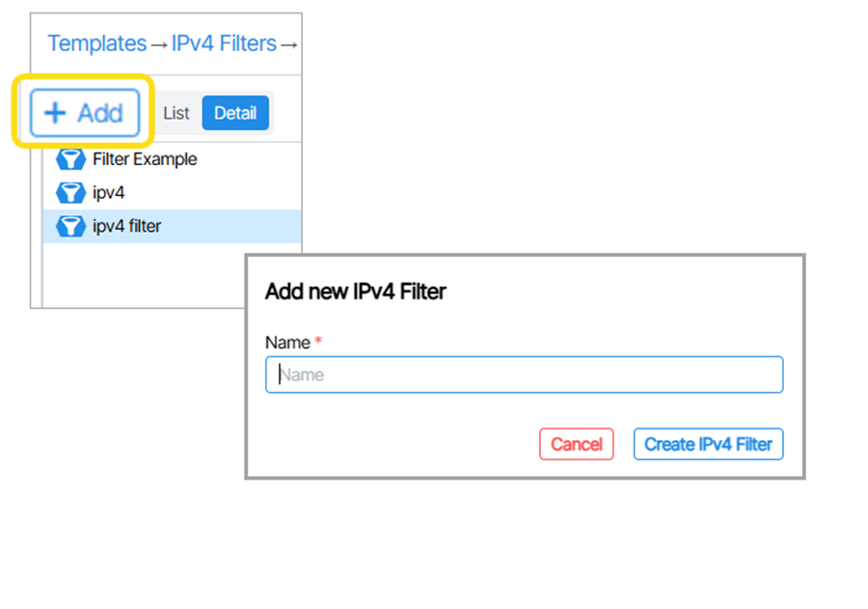Viewport: 868px width, 609px height.
Task: Click the funnel icon next to ipv4
Action: pyautogui.click(x=70, y=193)
